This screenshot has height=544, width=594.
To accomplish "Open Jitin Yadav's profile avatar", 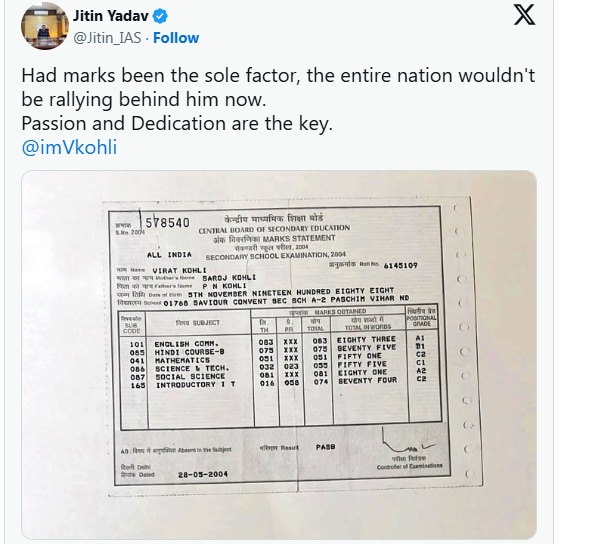I will pyautogui.click(x=45, y=26).
